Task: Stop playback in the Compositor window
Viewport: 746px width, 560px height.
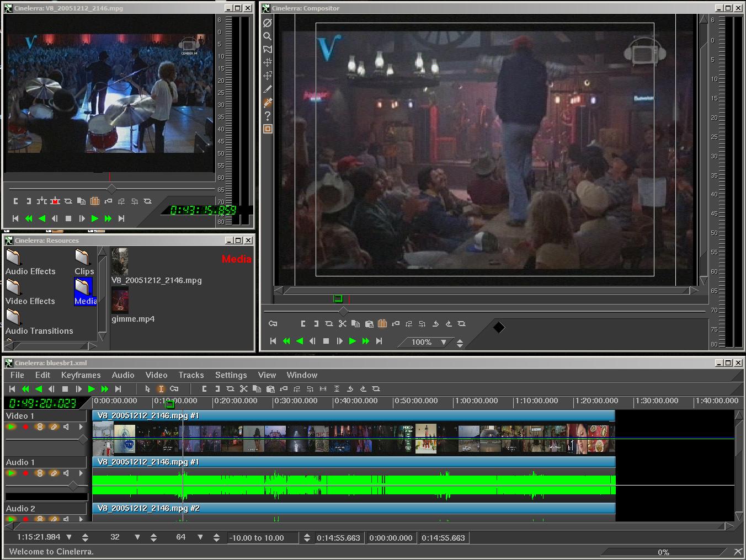Action: pos(326,342)
